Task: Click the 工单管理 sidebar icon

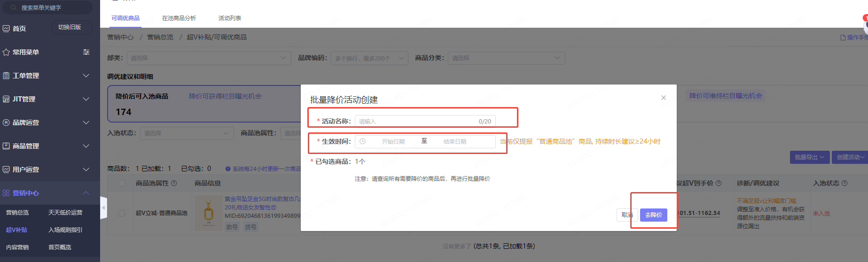Action: (x=6, y=76)
